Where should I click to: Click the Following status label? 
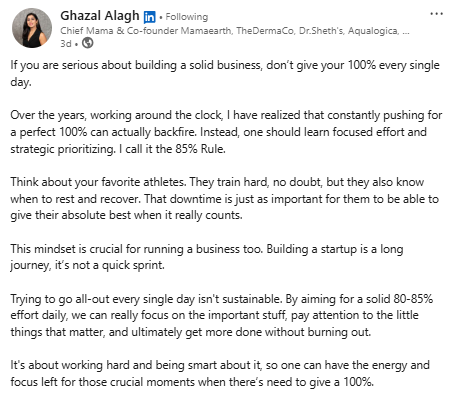[187, 17]
